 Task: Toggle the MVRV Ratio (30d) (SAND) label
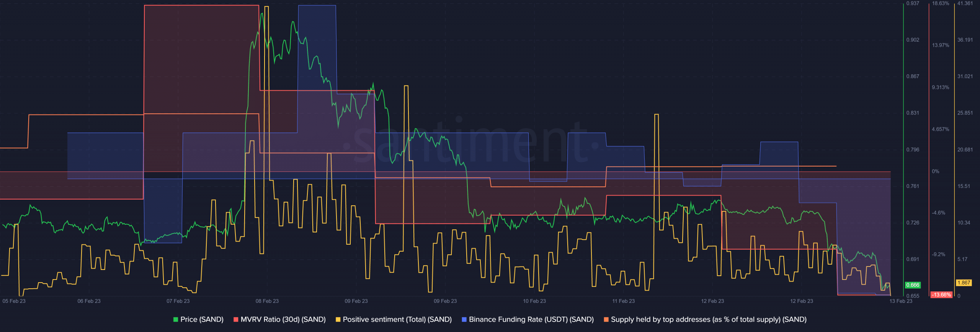283,319
